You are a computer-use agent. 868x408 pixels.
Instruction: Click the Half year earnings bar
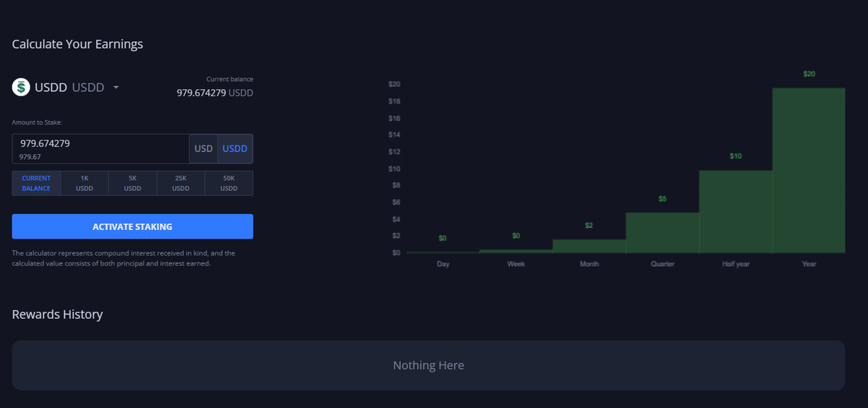tap(736, 212)
